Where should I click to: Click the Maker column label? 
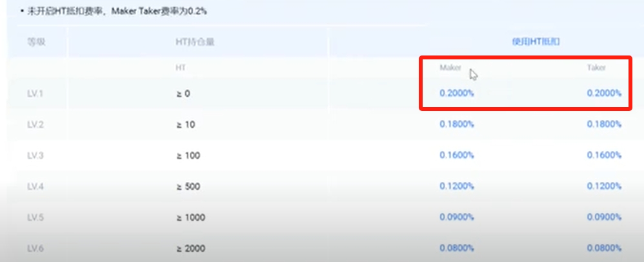450,68
